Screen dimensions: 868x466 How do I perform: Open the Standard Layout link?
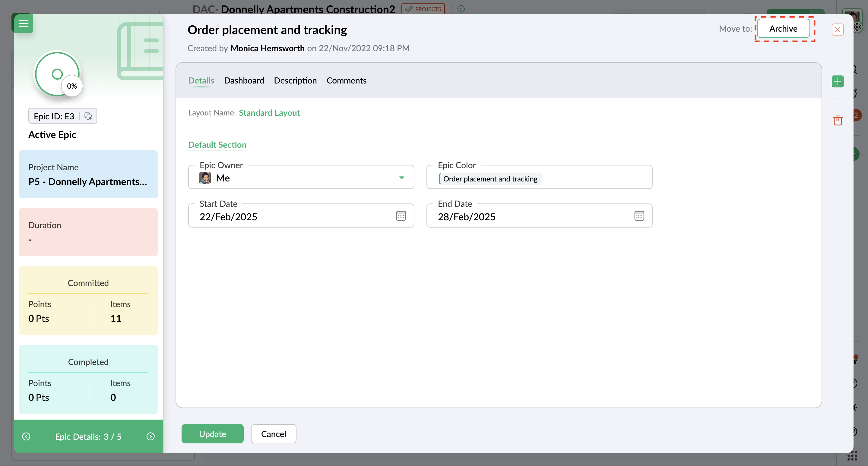[x=269, y=113]
